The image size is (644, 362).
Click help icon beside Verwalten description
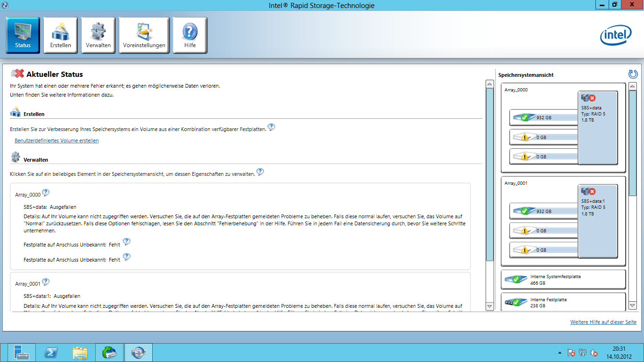click(x=260, y=172)
